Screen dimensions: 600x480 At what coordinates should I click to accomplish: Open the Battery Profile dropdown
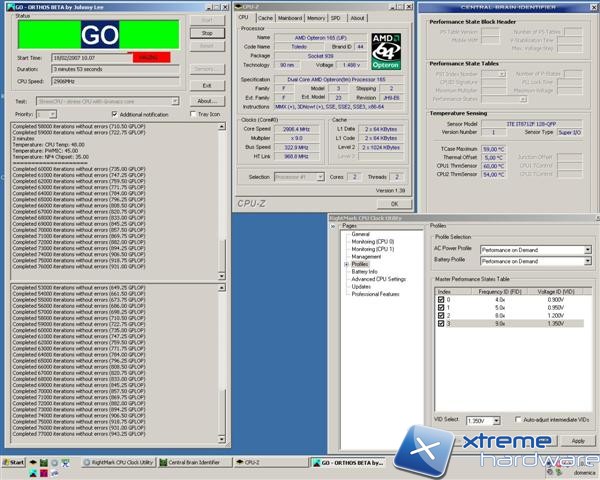(x=588, y=259)
